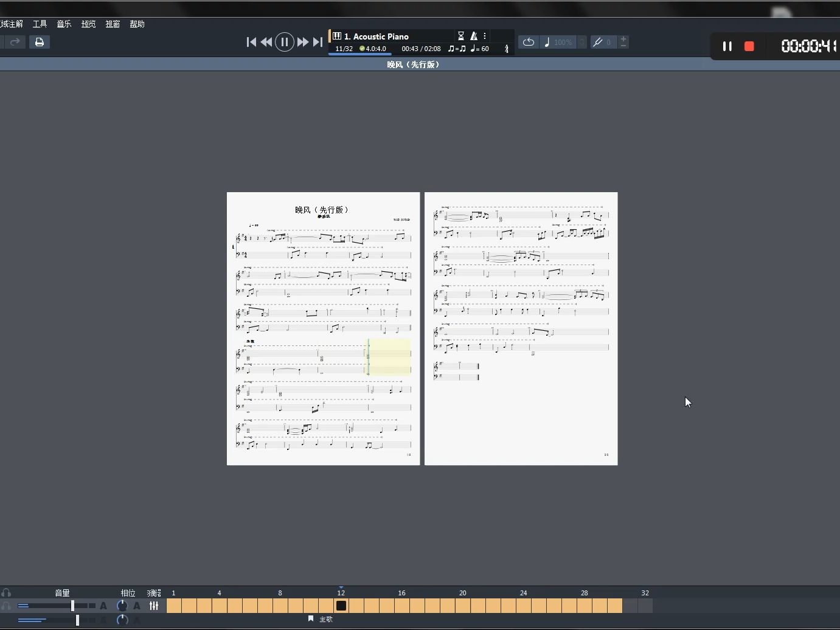Select bar 1 in the timeline
The width and height of the screenshot is (840, 630).
tap(174, 606)
